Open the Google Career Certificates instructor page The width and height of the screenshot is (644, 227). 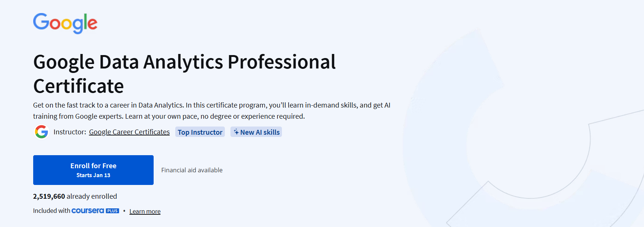[129, 132]
